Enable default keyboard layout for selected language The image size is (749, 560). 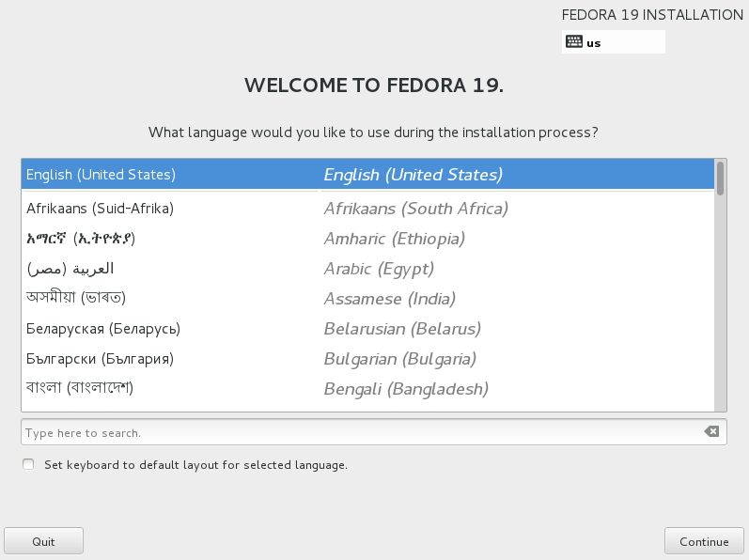(x=28, y=464)
